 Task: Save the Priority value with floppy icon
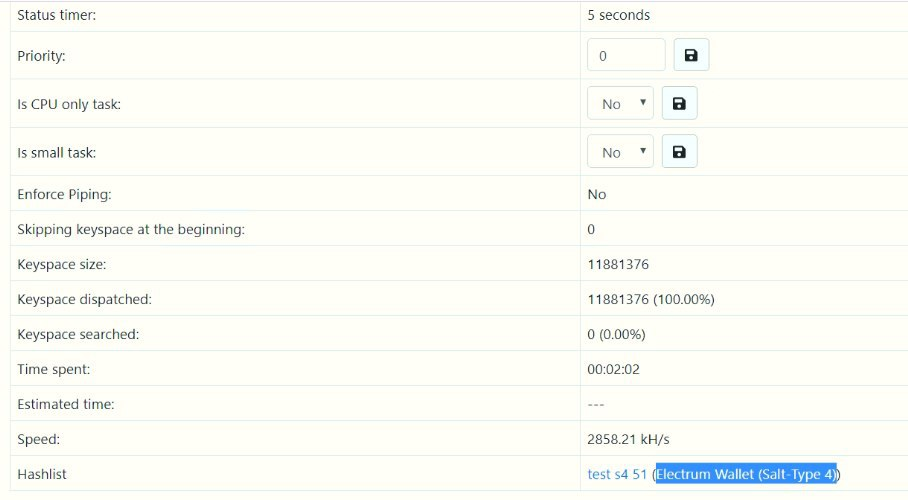[691, 55]
